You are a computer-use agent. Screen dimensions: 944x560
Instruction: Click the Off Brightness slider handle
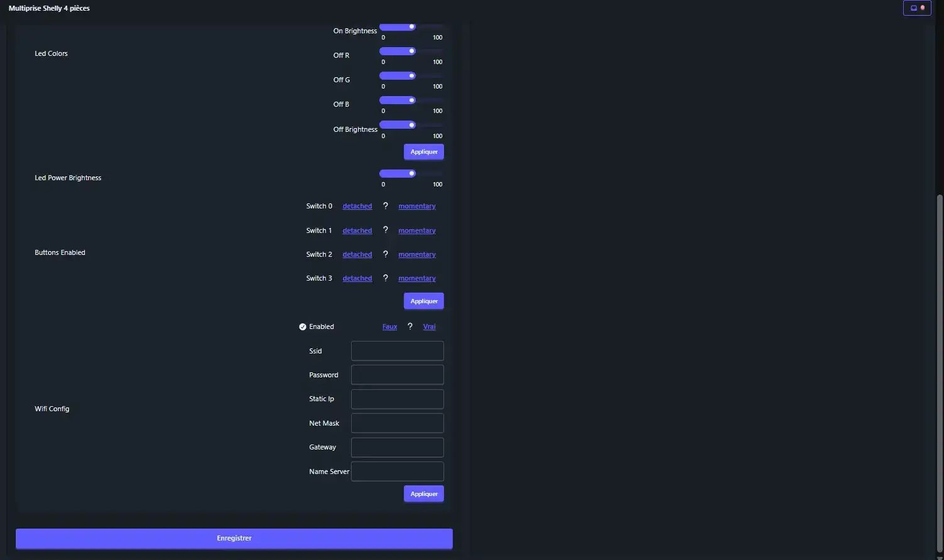(x=412, y=125)
